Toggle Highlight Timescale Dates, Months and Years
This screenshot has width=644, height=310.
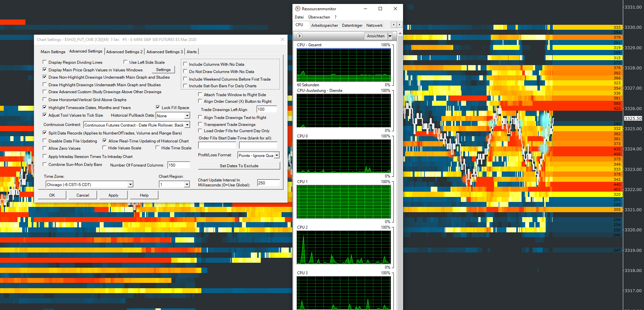tap(45, 107)
